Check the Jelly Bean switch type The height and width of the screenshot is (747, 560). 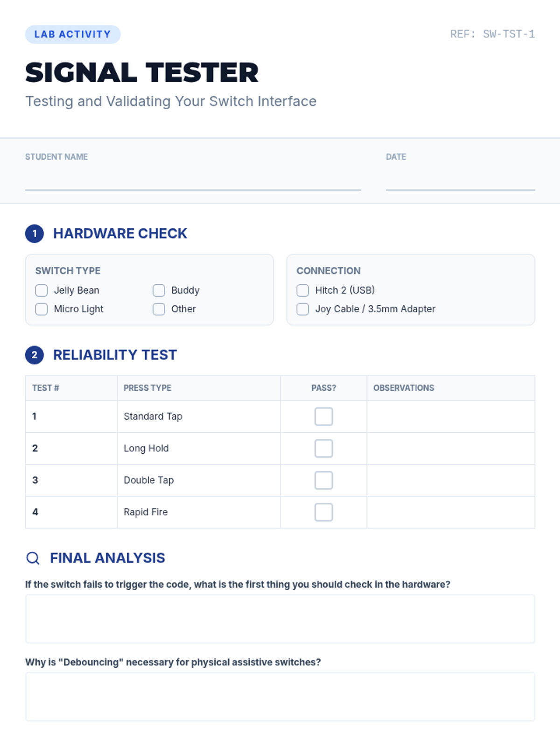tap(42, 290)
